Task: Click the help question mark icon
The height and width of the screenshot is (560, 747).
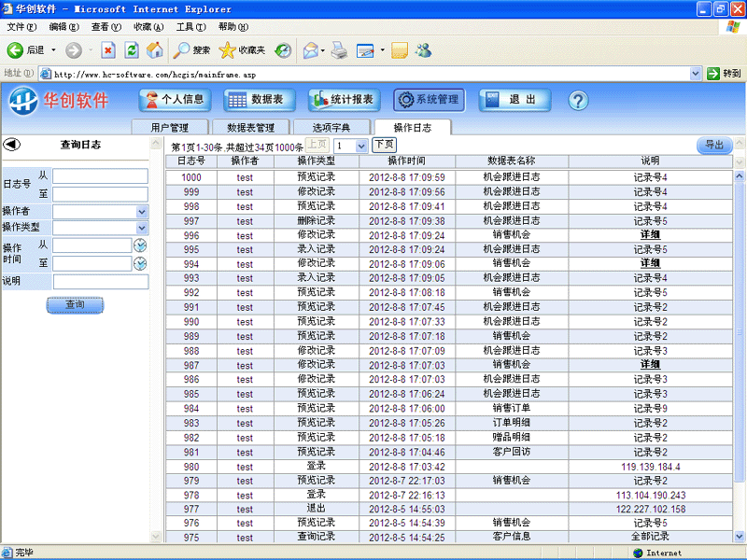Action: coord(577,100)
